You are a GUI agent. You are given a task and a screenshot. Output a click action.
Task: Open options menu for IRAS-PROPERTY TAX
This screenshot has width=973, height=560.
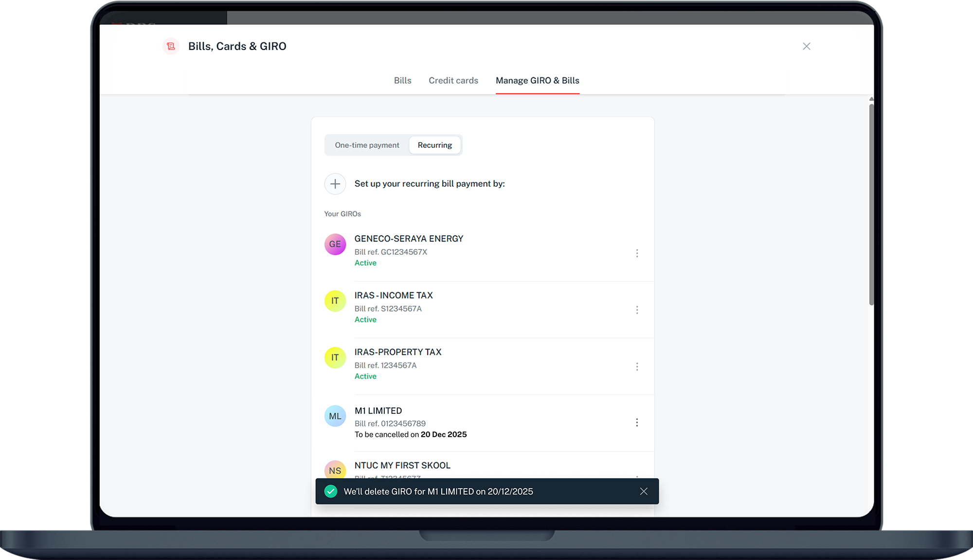[x=637, y=367]
